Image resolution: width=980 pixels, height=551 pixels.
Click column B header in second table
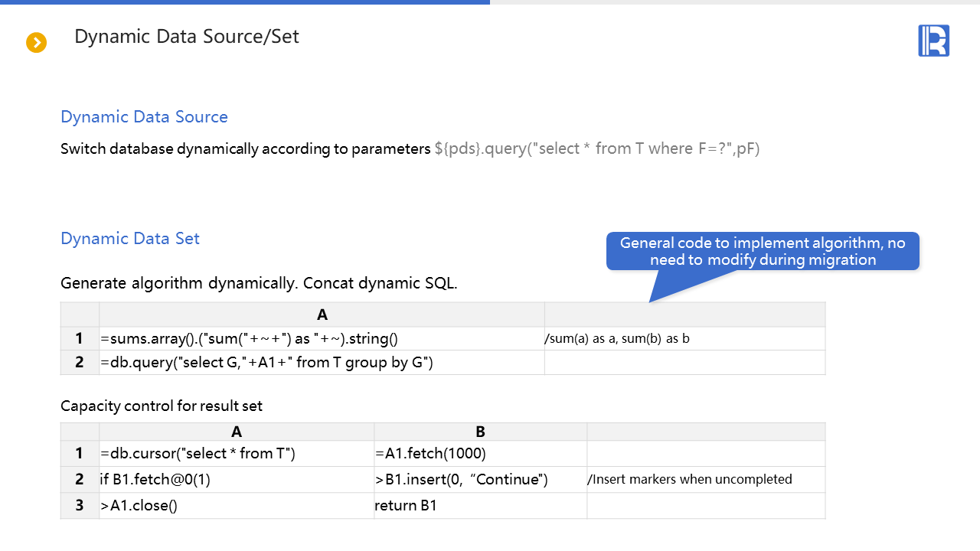tap(480, 432)
